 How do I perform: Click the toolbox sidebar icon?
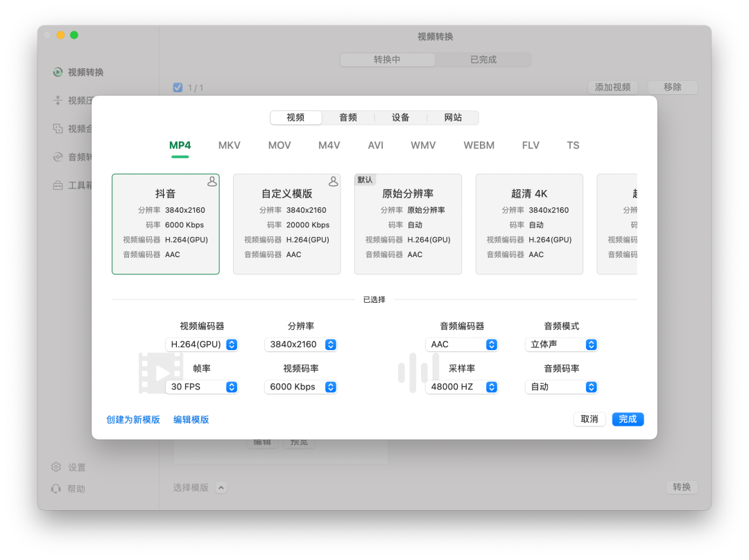[58, 185]
